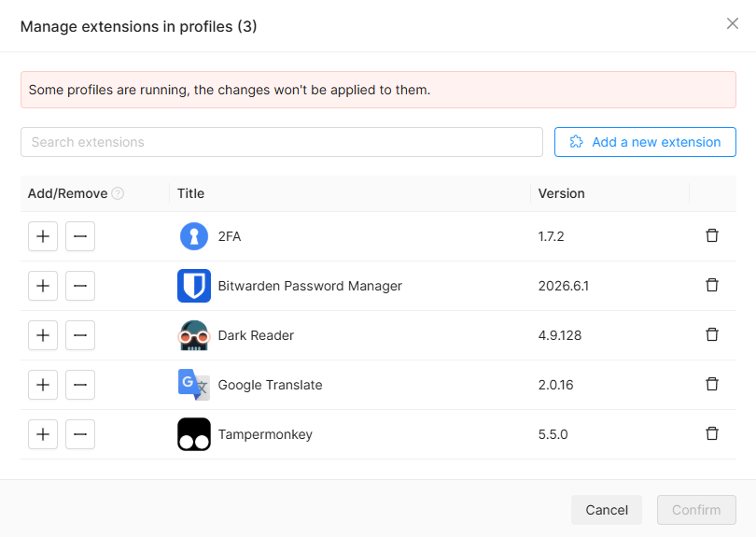Screen dimensions: 756x537
Task: Click version 1.7.2 cell
Action: (x=551, y=236)
